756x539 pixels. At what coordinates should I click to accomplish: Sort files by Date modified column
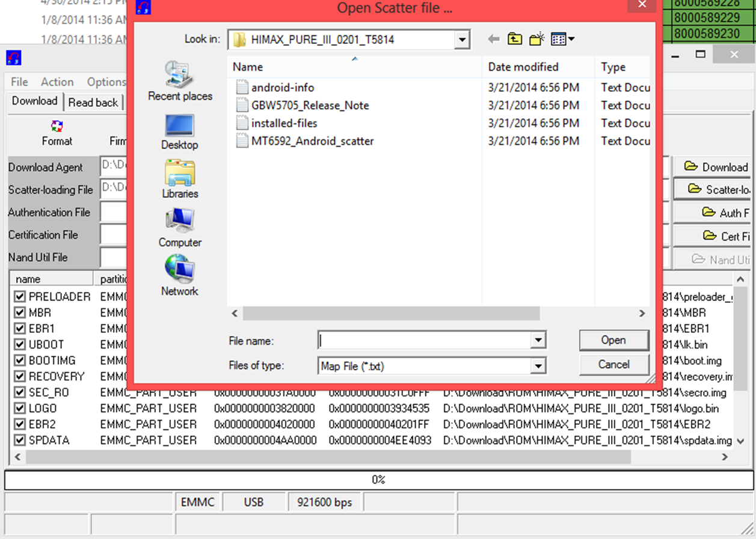pyautogui.click(x=538, y=67)
